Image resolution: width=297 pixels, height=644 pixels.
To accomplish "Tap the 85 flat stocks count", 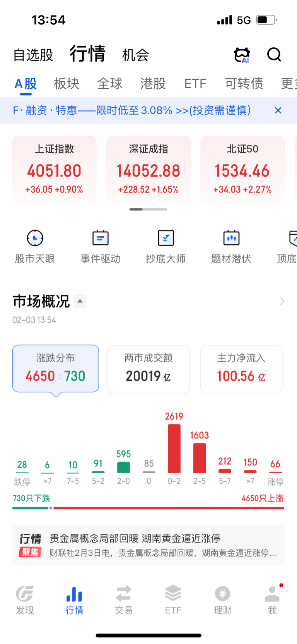I will [149, 464].
